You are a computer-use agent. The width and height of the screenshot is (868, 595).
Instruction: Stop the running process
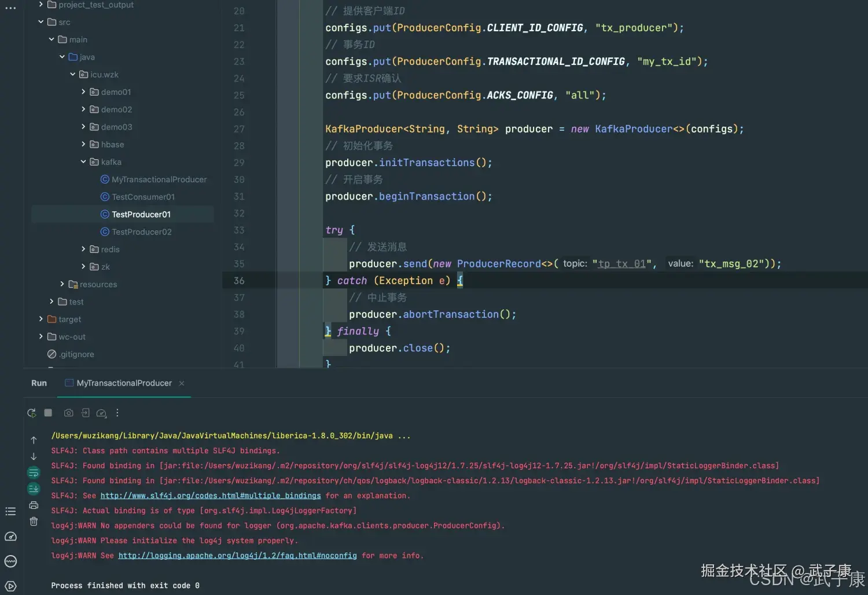(x=49, y=413)
